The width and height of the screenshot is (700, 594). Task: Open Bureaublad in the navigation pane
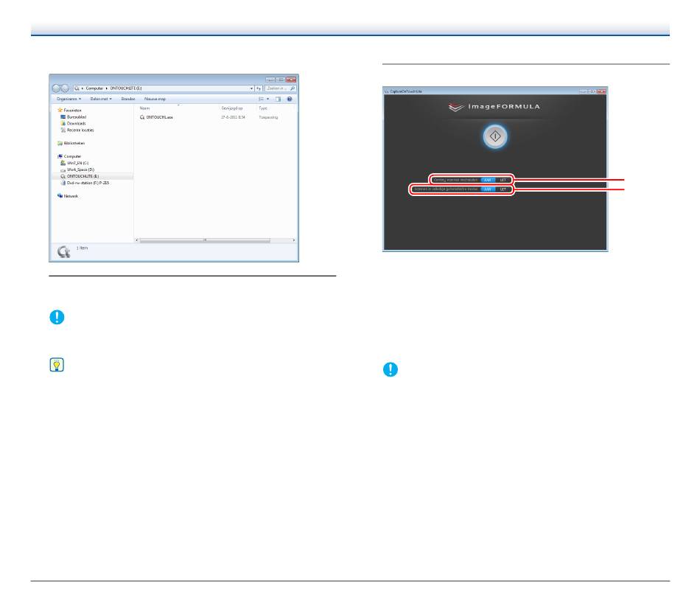point(73,117)
